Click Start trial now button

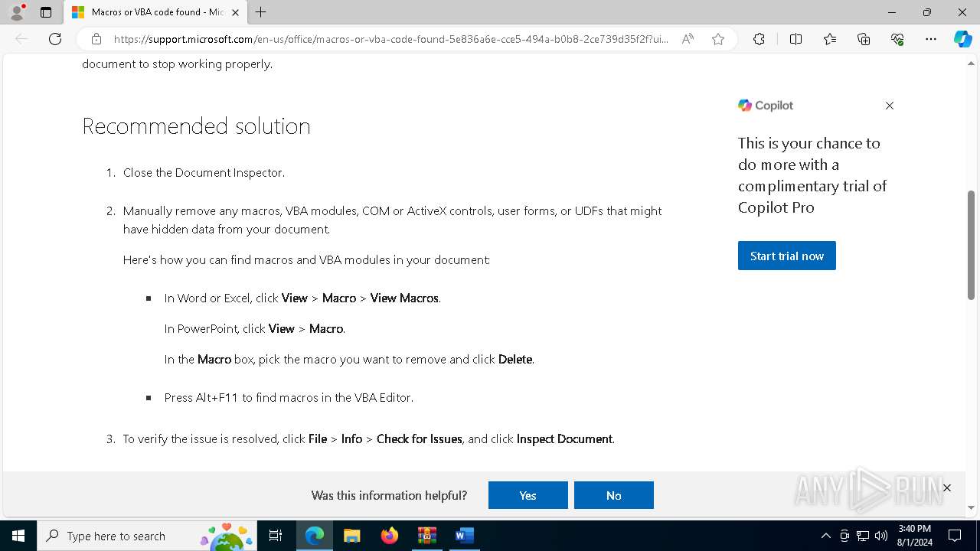tap(786, 256)
